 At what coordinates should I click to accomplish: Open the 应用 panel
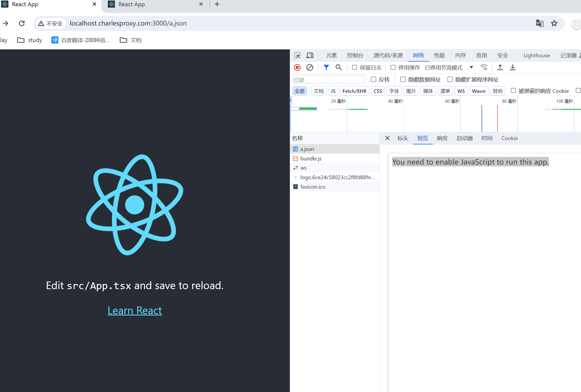coord(482,55)
